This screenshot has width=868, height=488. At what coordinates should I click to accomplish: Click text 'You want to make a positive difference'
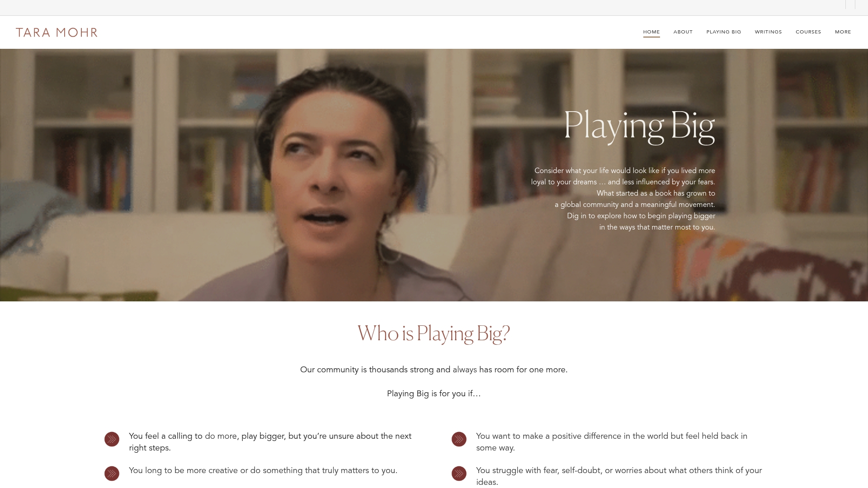612,442
